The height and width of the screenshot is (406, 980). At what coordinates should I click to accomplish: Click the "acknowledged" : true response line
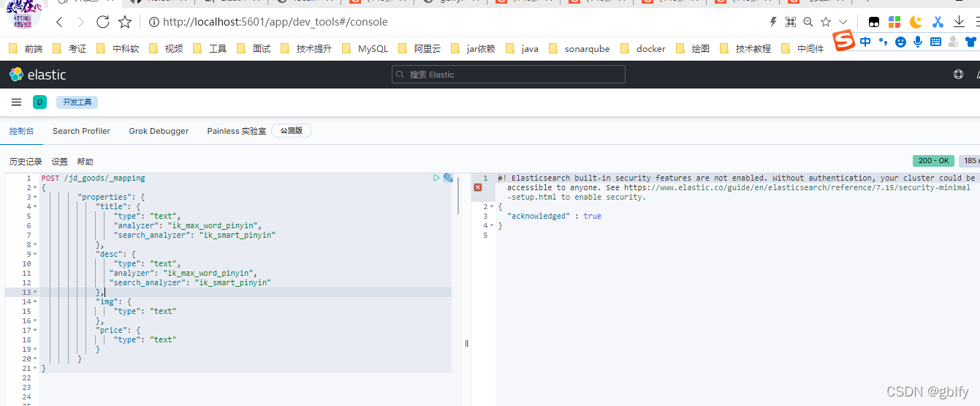pos(554,217)
